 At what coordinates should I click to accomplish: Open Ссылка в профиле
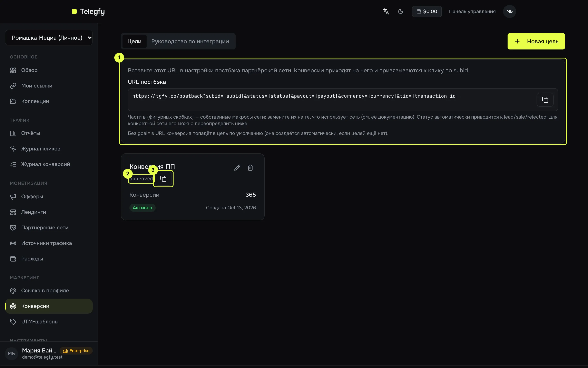click(49, 291)
